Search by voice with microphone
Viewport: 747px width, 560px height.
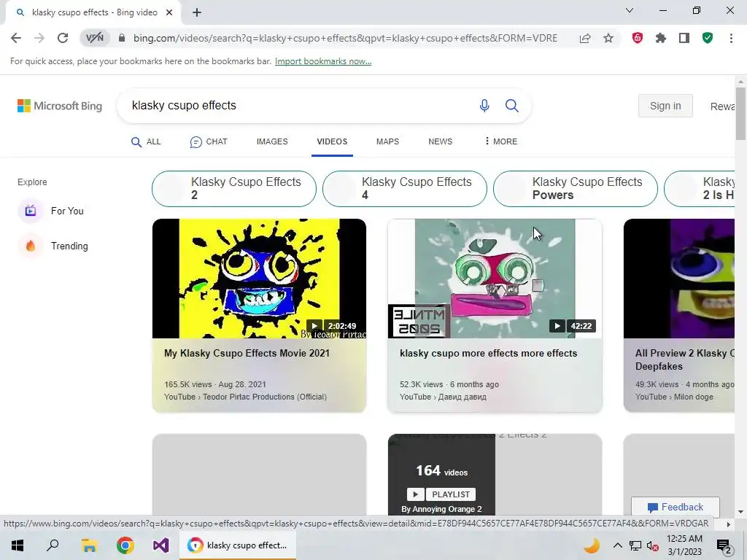point(484,106)
